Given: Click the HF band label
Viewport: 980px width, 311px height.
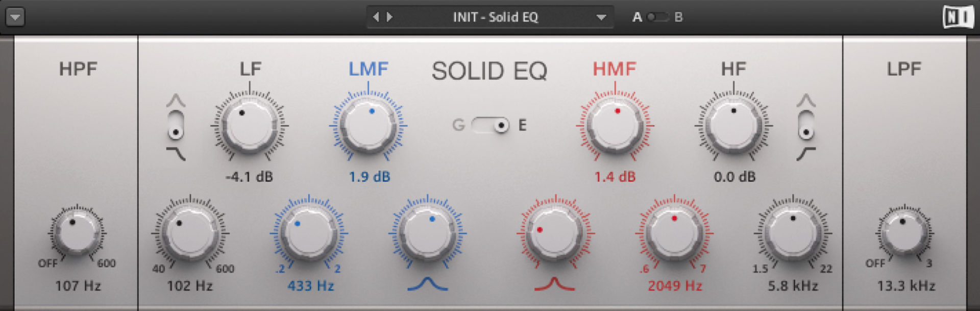Looking at the screenshot, I should pyautogui.click(x=733, y=69).
